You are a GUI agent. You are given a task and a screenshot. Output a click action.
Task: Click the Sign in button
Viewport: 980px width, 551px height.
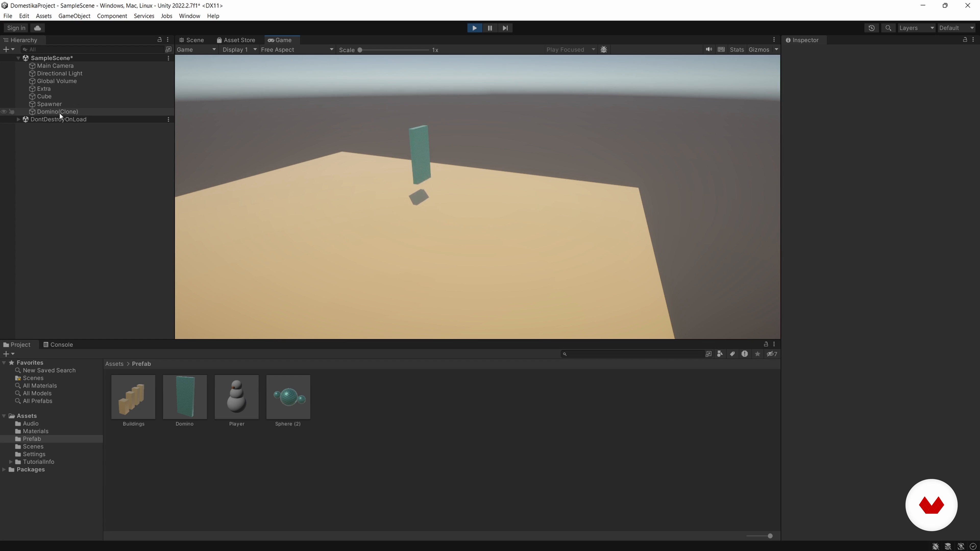point(16,28)
